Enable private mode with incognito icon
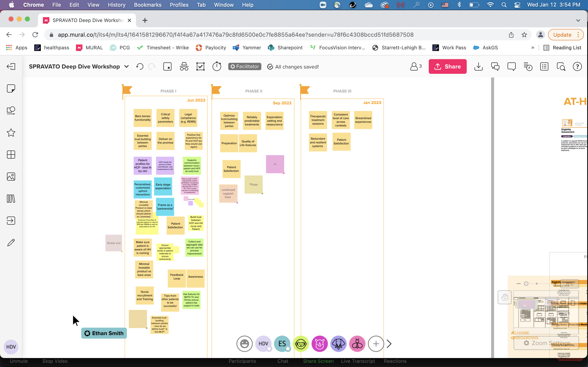 [184, 66]
